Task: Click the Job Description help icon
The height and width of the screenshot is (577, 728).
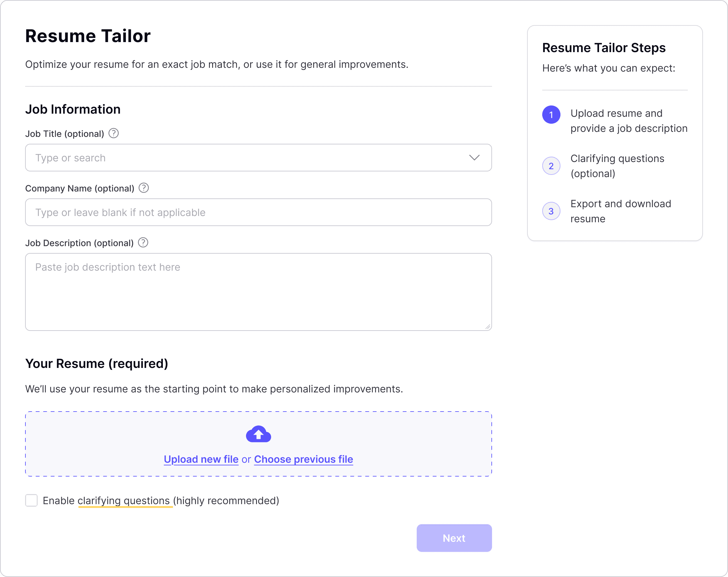Action: (x=142, y=243)
